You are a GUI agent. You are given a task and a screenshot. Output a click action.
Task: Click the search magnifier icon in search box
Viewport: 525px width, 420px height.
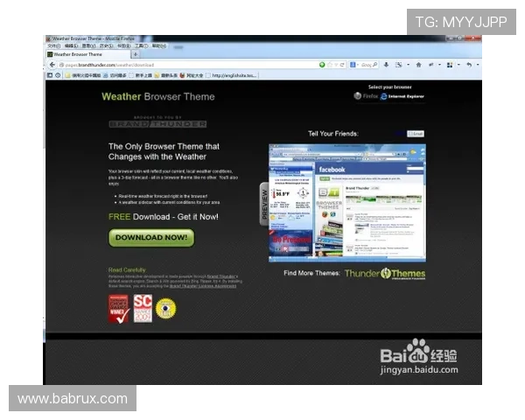click(x=376, y=65)
